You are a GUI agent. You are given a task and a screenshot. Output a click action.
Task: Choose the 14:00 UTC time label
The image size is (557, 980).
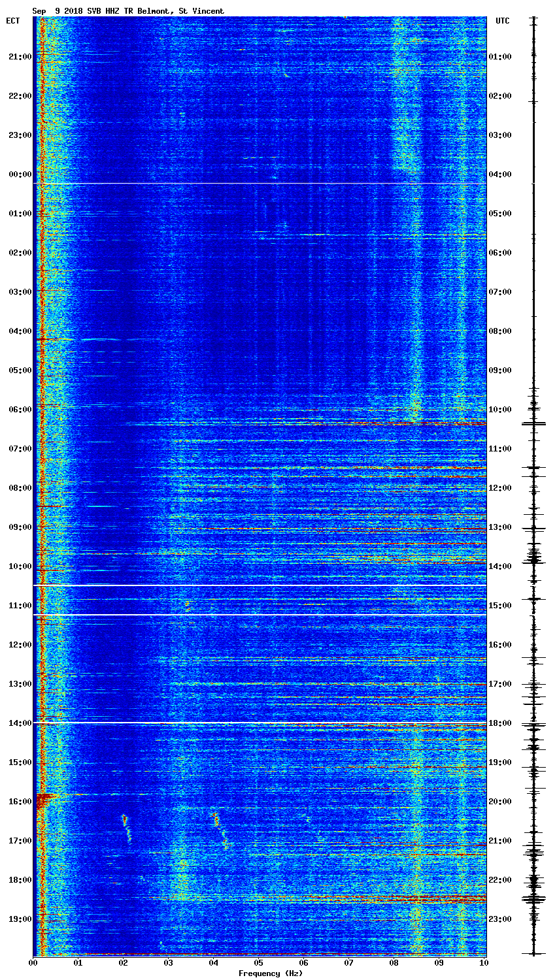coord(500,566)
